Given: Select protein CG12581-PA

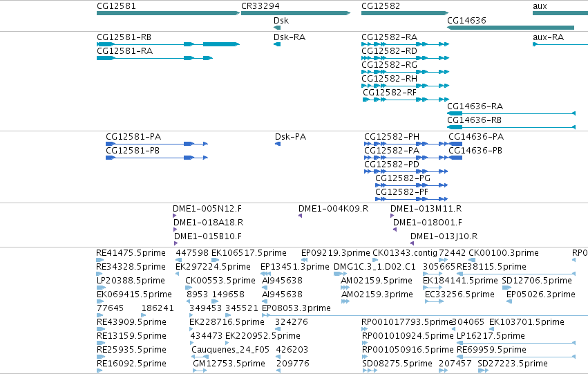Looking at the screenshot, I should tap(157, 144).
